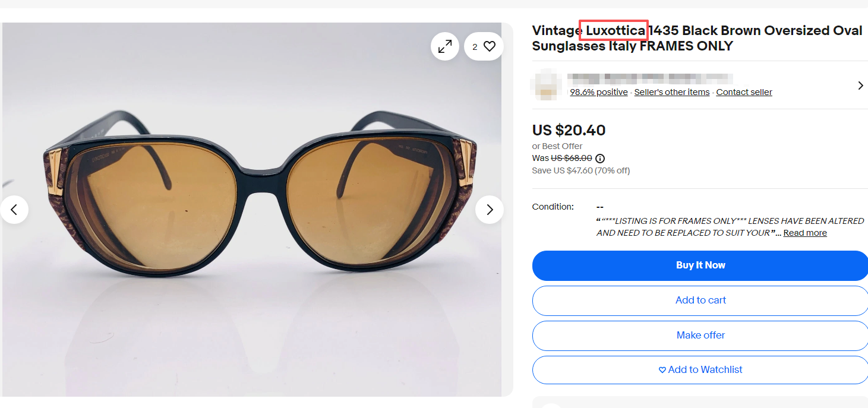The width and height of the screenshot is (868, 408).
Task: Click the Make offer button
Action: click(700, 336)
